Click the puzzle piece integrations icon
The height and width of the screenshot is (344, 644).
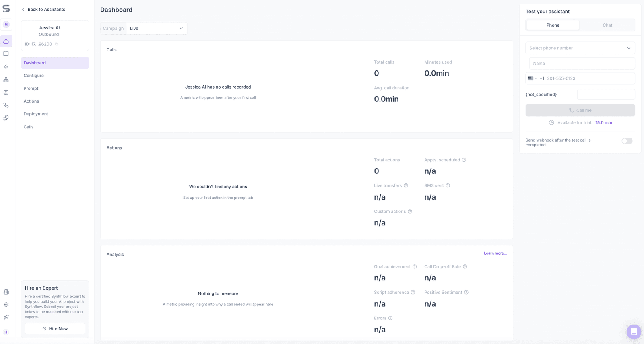point(6,118)
